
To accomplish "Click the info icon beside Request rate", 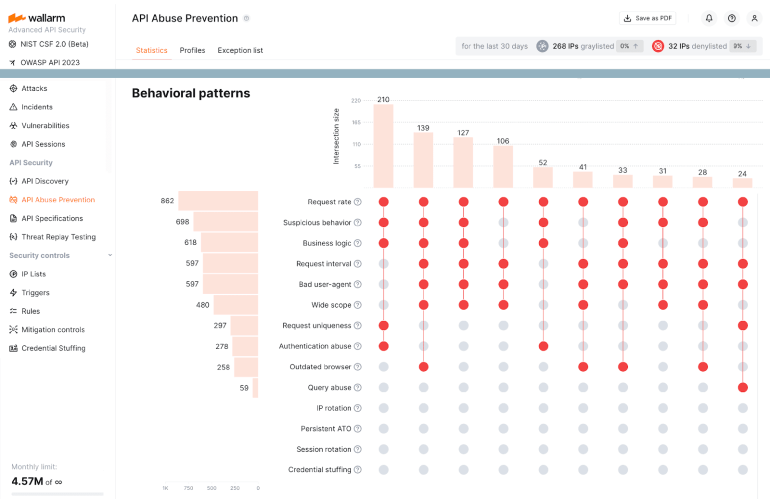I will 358,202.
